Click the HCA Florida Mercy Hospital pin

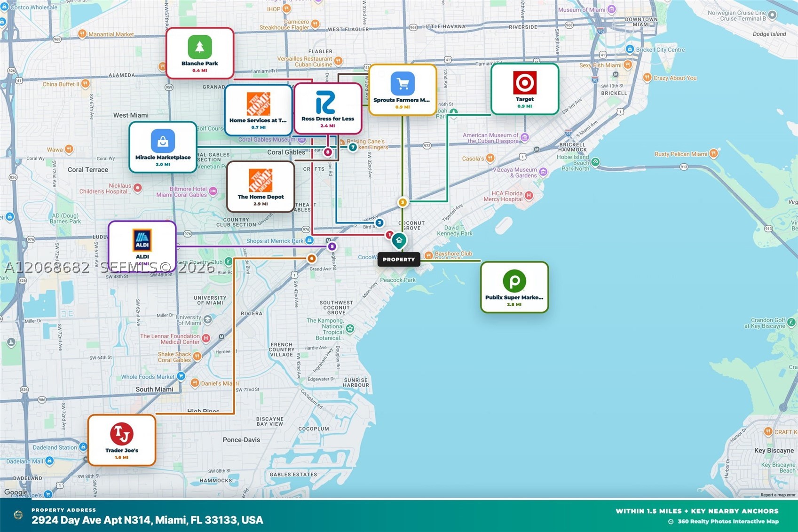[x=529, y=195]
